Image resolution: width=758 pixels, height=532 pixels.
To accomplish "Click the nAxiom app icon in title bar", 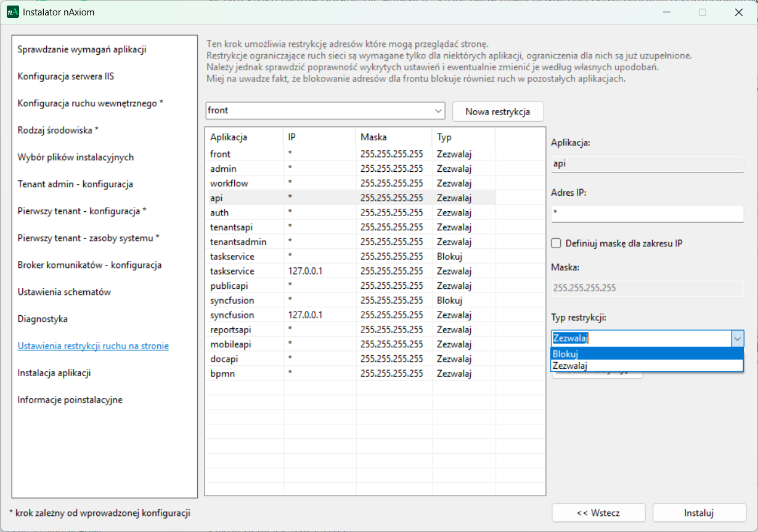I will coord(13,12).
